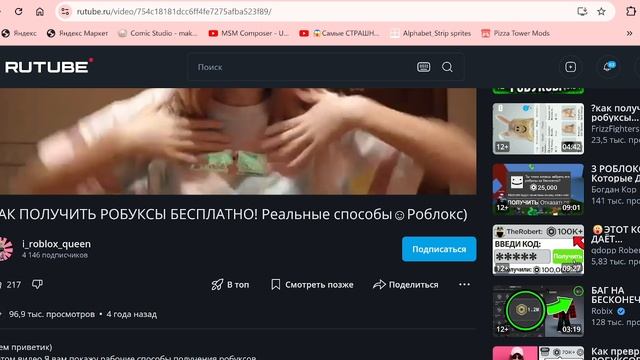This screenshot has height=360, width=640.
Task: Reload the page with the refresh icon
Action: pos(18,11)
